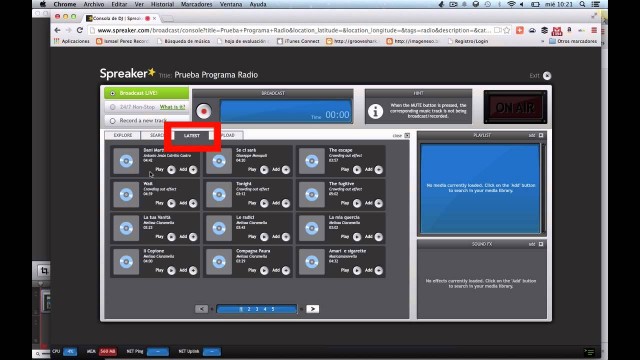Click the info icon in the Hint panel
640x360 pixels.
point(375,111)
